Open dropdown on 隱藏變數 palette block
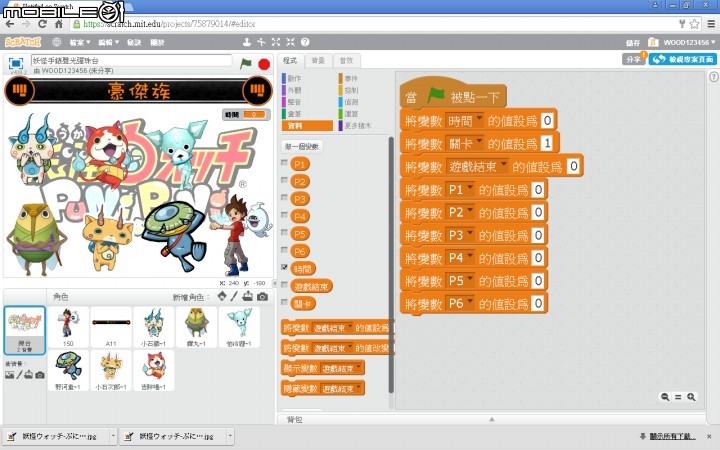Image resolution: width=720 pixels, height=450 pixels. tap(358, 388)
